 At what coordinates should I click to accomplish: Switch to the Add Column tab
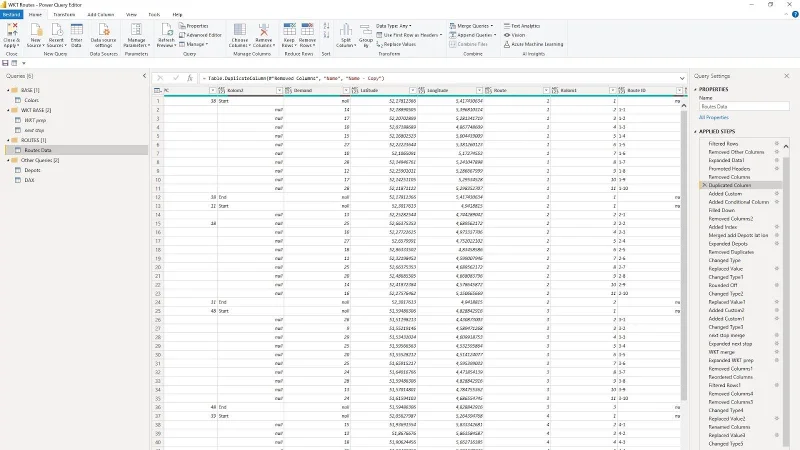(x=101, y=14)
